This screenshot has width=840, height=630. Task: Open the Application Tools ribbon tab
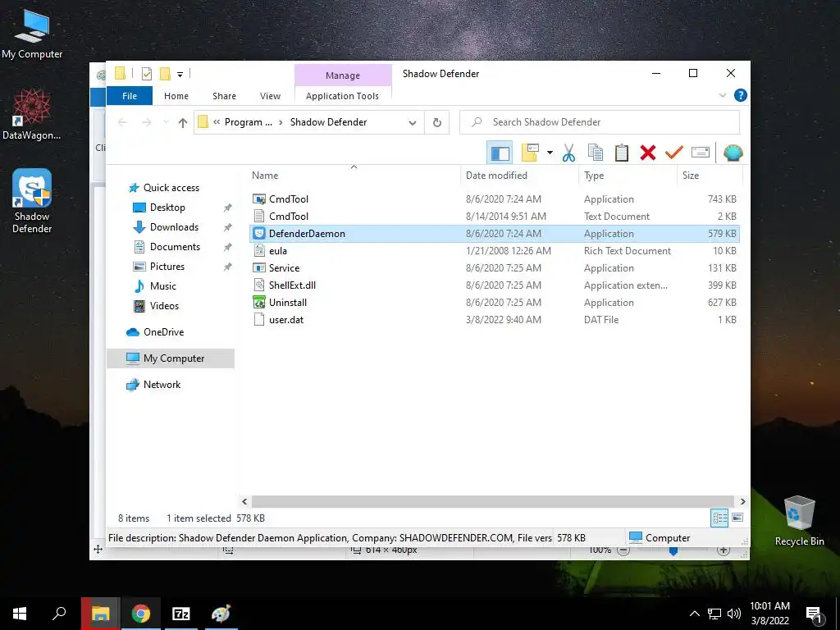342,96
